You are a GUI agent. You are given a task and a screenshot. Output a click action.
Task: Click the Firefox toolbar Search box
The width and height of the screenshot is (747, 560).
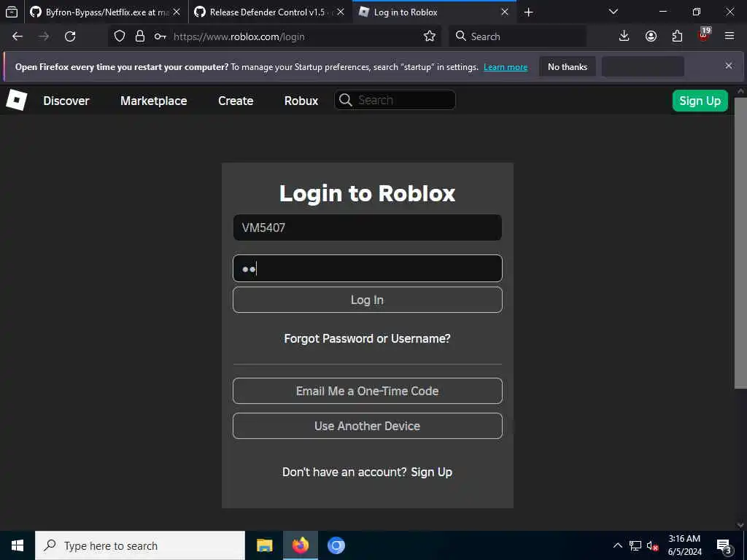point(517,36)
